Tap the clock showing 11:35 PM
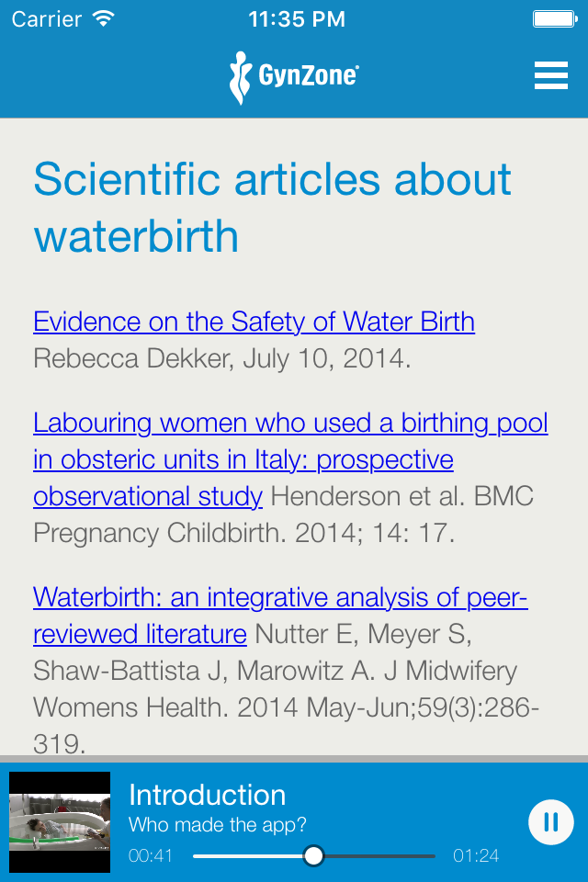 click(x=297, y=18)
